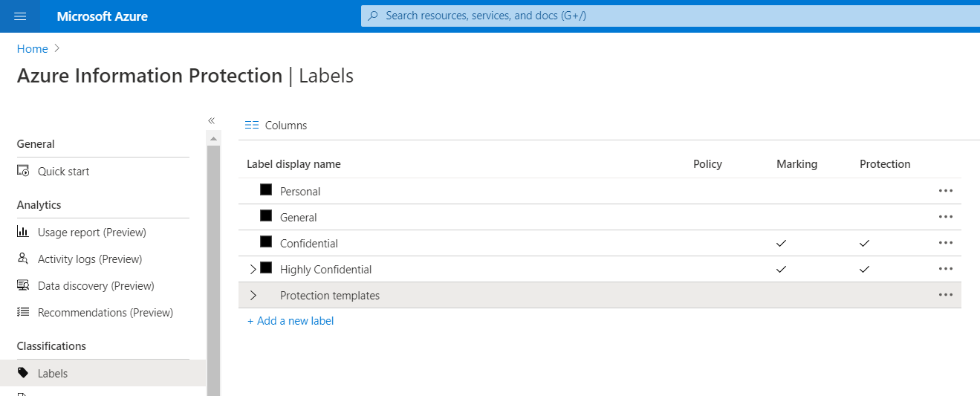Open more options for Personal label
This screenshot has height=396, width=980.
coord(945,191)
